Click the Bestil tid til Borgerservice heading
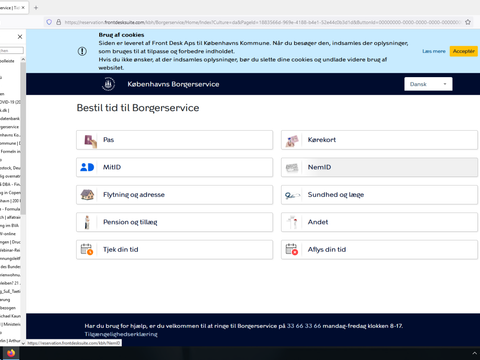Screen dimensions: 480x360 (138, 108)
